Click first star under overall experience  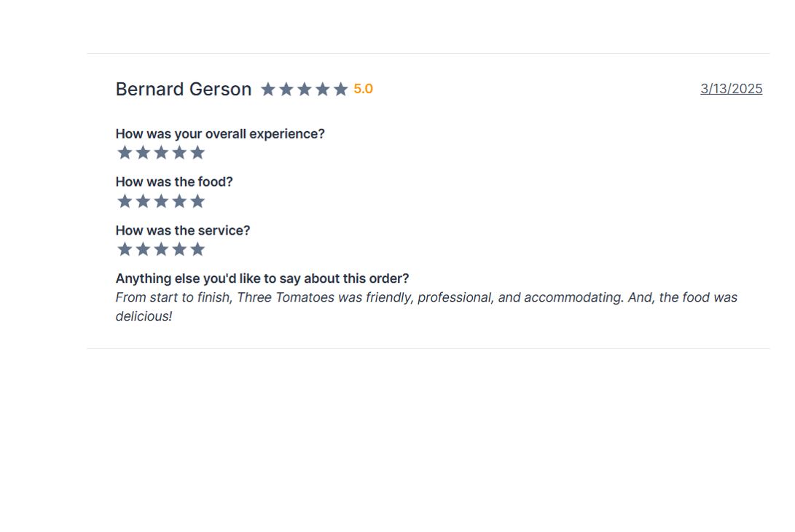(125, 152)
